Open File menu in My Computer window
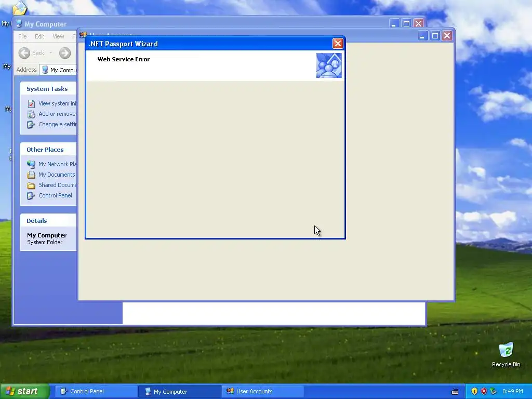 (22, 36)
